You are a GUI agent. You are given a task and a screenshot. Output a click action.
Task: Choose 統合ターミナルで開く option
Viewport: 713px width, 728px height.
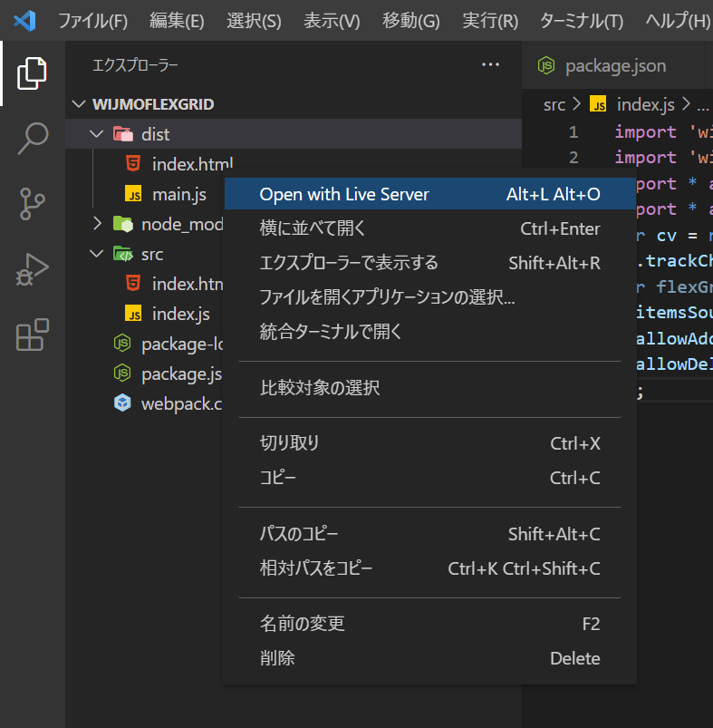[430, 332]
